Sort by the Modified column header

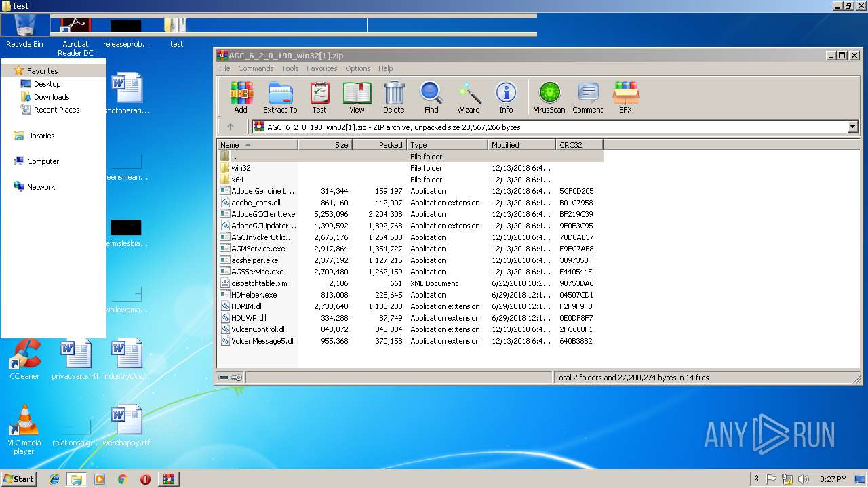tap(521, 145)
